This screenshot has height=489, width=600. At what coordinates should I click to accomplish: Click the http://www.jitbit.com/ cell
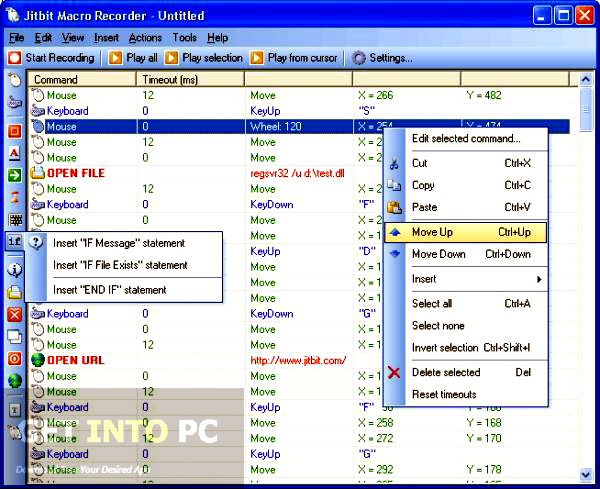(x=298, y=360)
